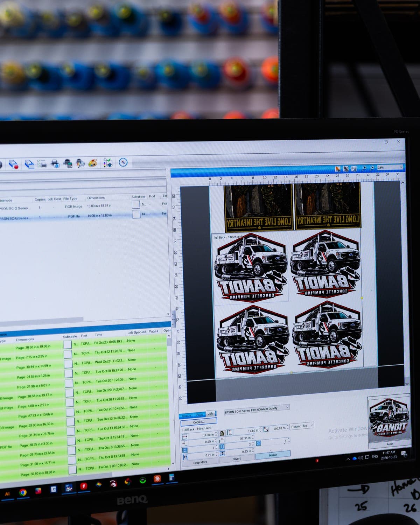The width and height of the screenshot is (420, 525).
Task: Click the compass icon in the toolbar
Action: click(123, 162)
